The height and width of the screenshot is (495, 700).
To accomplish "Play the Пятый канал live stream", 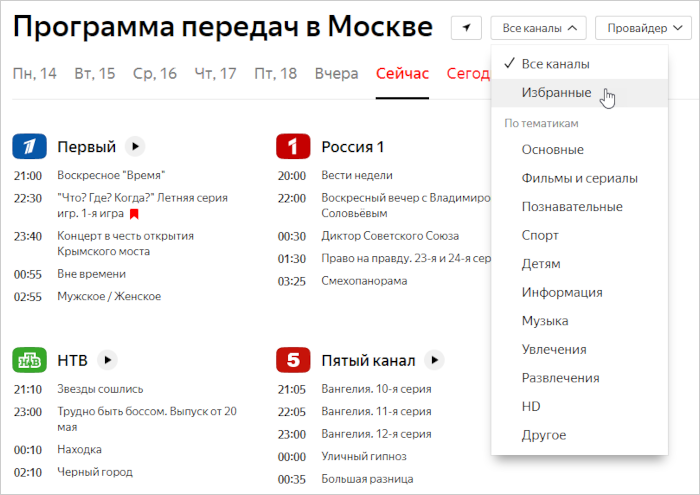I will (x=434, y=360).
